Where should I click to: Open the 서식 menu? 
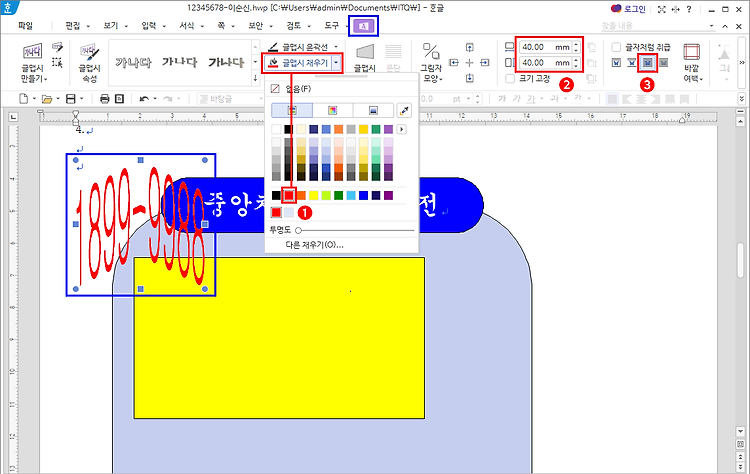point(187,26)
